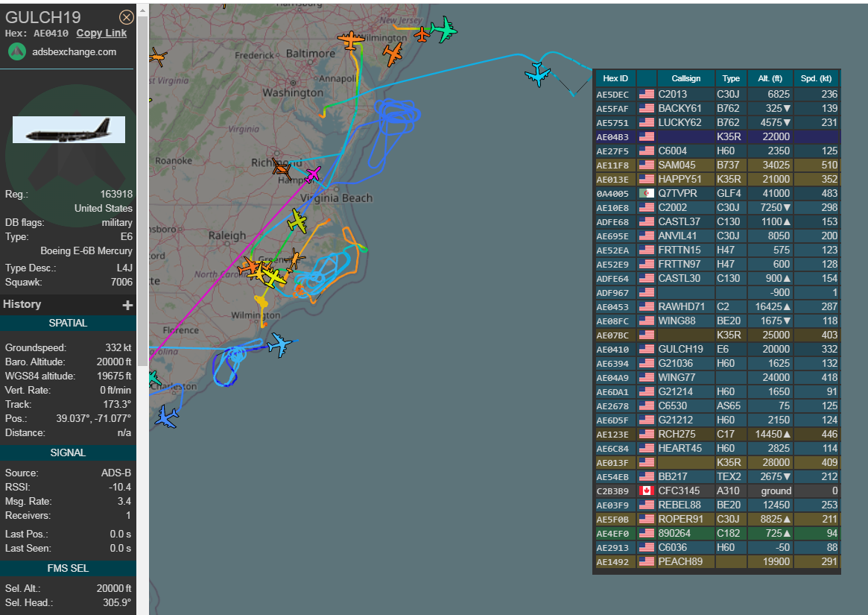The width and height of the screenshot is (868, 615).
Task: Close the GULCH19 aircraft info panel
Action: 126,17
